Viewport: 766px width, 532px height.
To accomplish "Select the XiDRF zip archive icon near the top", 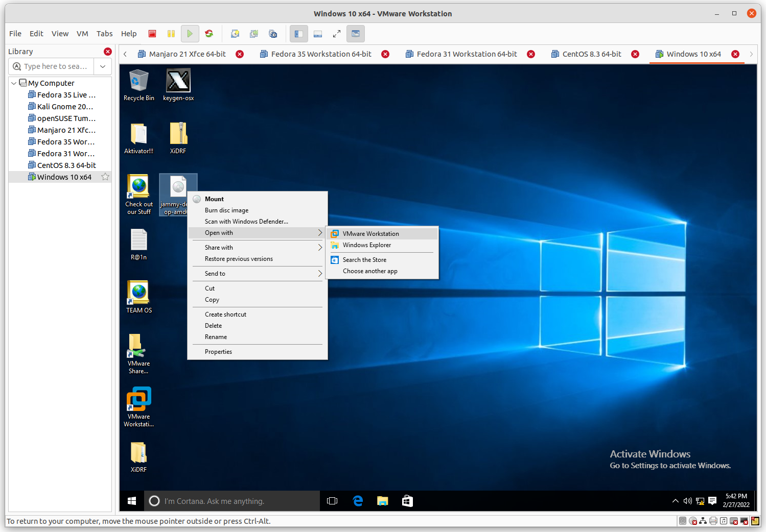I will (178, 138).
